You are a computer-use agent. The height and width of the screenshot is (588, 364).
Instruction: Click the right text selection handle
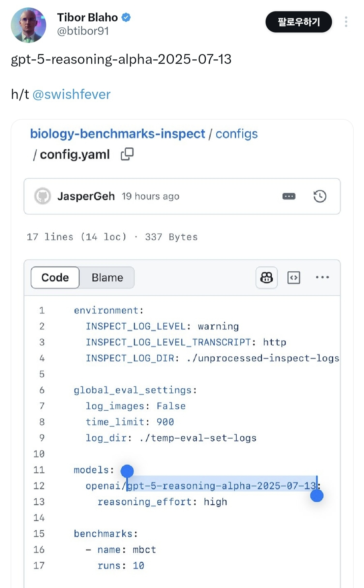pyautogui.click(x=317, y=496)
